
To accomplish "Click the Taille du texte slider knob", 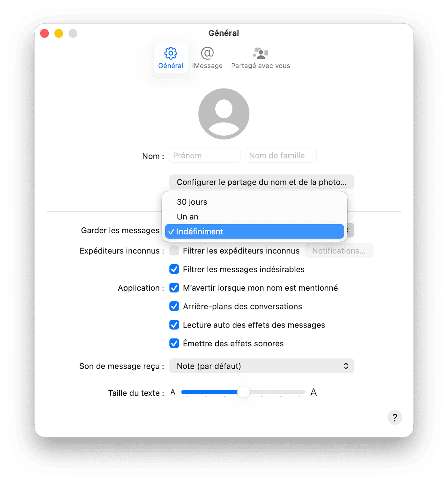I will coord(243,392).
